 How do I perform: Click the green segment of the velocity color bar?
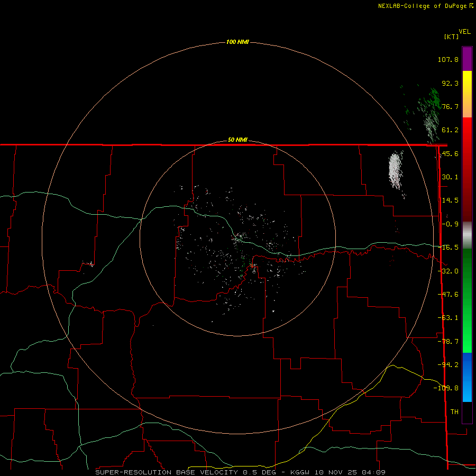tap(467, 300)
